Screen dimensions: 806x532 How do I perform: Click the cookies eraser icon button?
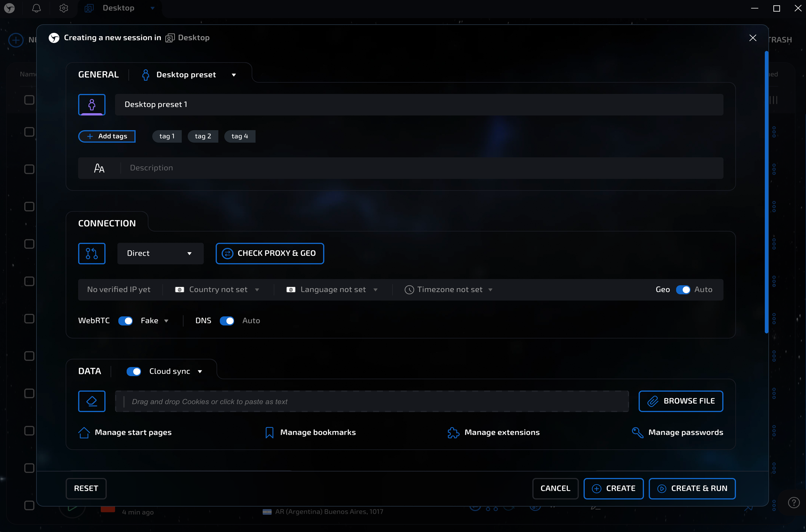pos(92,401)
